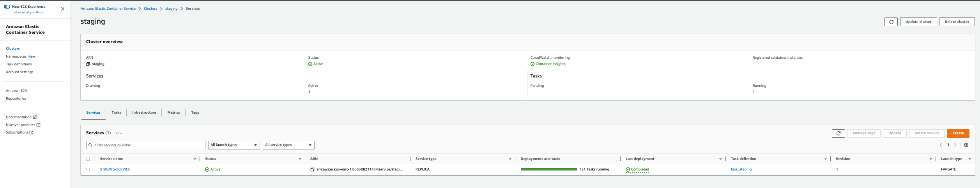
Task: Click the Documentation external-link icon
Action: pos(35,117)
